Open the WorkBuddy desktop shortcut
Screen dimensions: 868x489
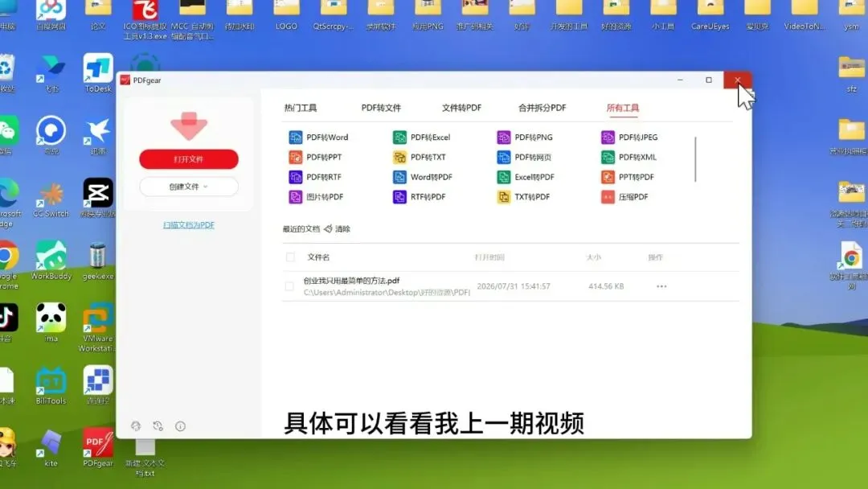(x=51, y=261)
